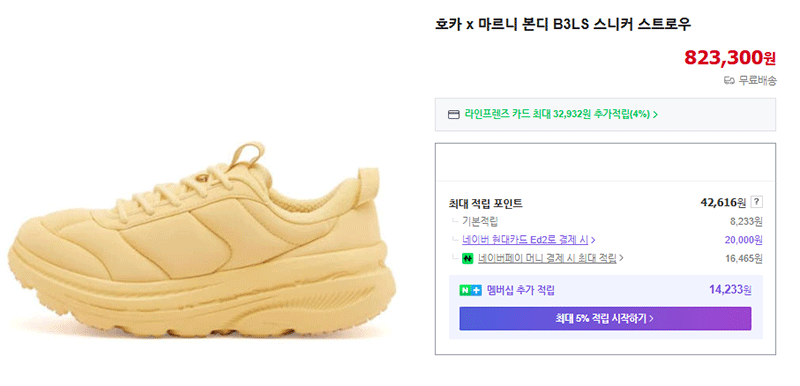The width and height of the screenshot is (800, 386).
Task: Click the free shipping truck icon
Action: pos(730,81)
